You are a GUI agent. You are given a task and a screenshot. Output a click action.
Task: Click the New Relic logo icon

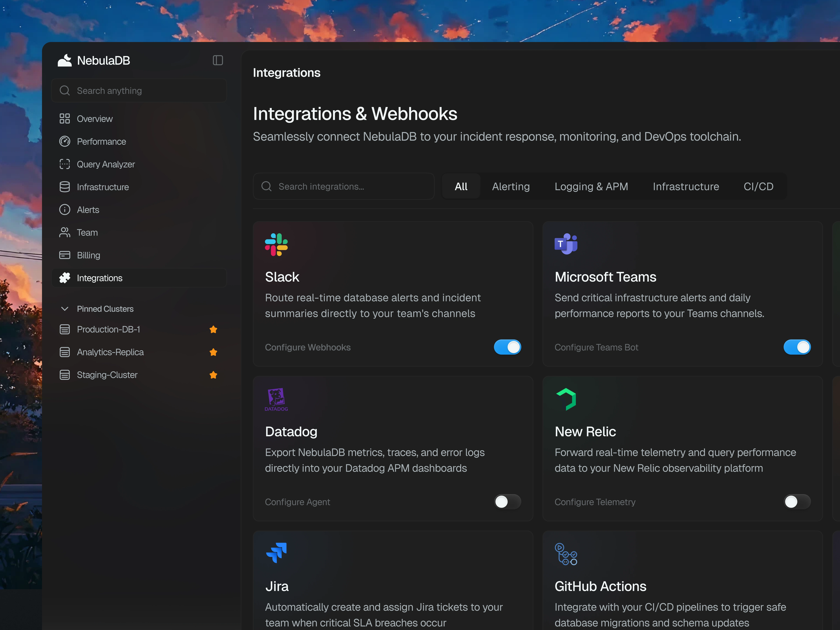pyautogui.click(x=566, y=399)
